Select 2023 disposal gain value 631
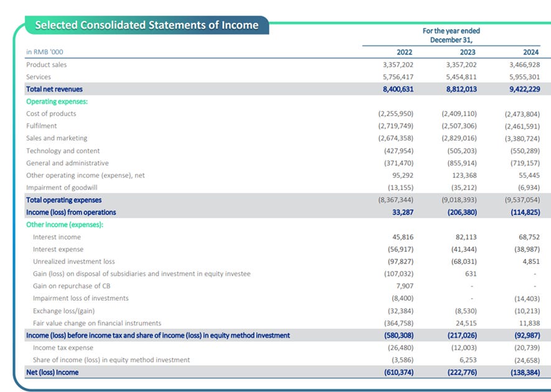Viewport: 551px width, 392px height. (x=471, y=274)
